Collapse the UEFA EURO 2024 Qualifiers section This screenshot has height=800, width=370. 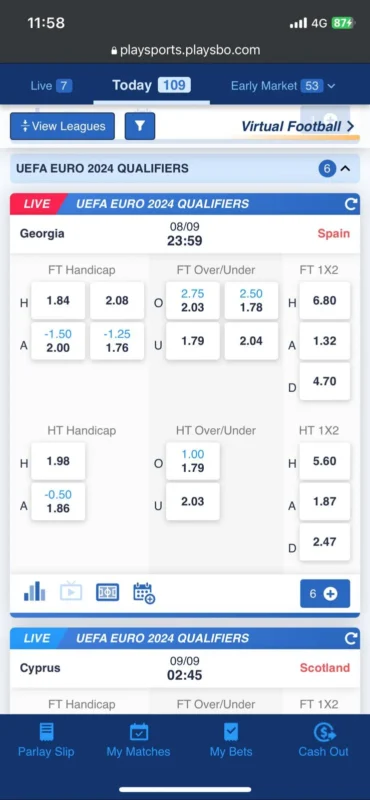[x=346, y=168]
